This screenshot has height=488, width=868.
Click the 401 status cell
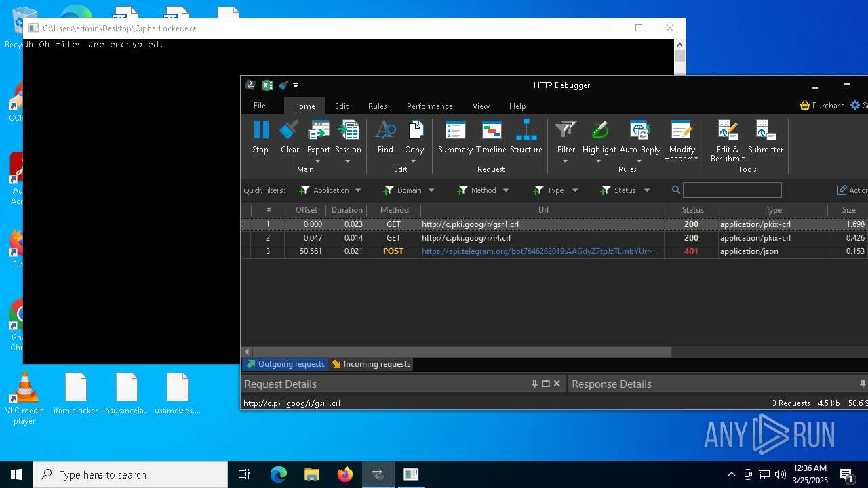coord(691,251)
